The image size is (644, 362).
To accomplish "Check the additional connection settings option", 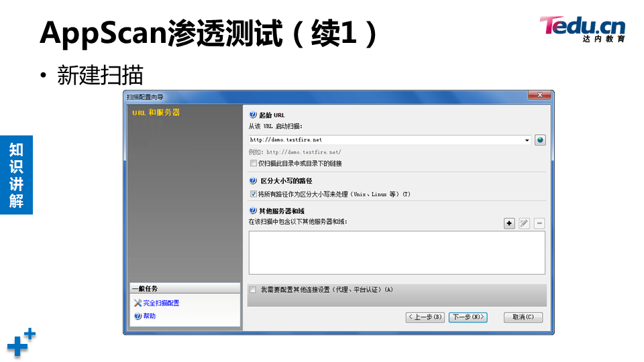I will pos(253,290).
